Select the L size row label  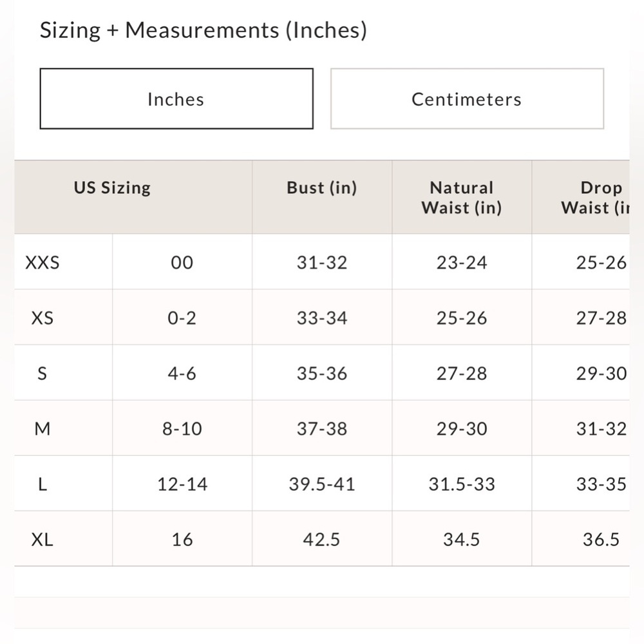[43, 484]
